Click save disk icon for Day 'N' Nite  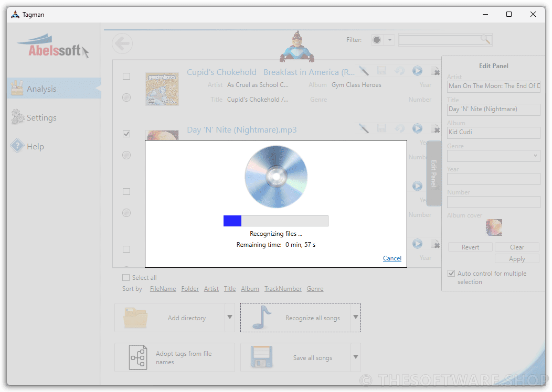tap(381, 129)
